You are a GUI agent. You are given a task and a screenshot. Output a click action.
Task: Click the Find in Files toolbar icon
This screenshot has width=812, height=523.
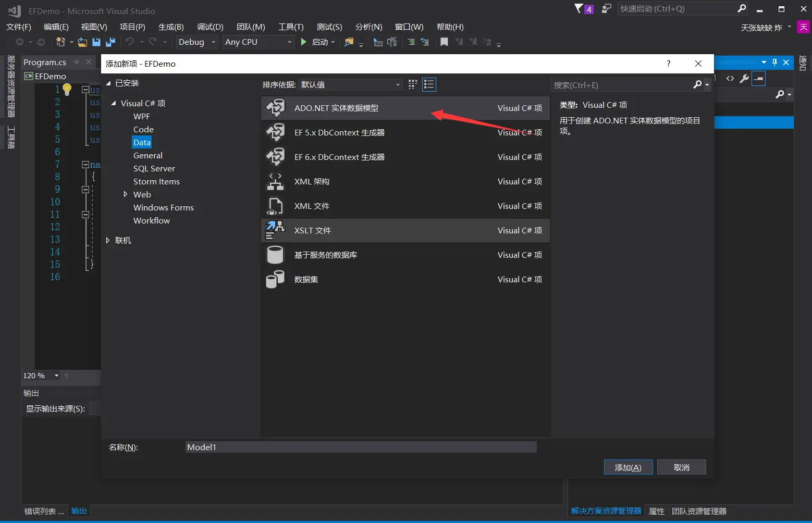point(349,42)
